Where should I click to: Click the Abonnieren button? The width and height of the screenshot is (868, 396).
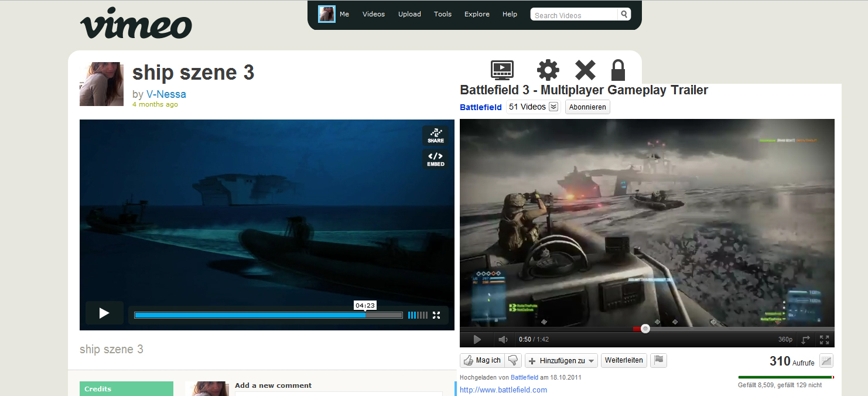(587, 107)
